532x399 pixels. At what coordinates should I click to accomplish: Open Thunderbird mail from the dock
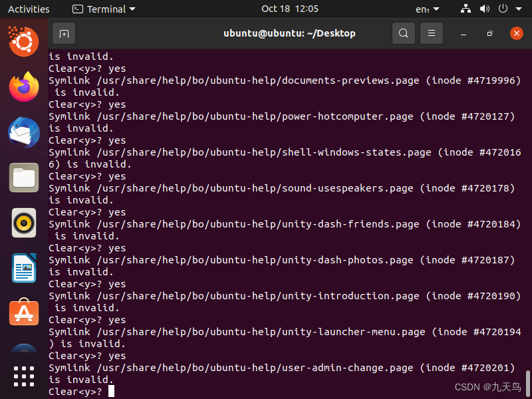24,132
